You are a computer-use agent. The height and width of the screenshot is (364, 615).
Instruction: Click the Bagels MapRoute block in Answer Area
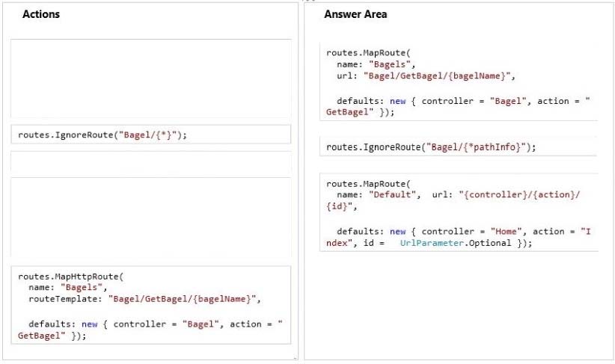pos(459,82)
